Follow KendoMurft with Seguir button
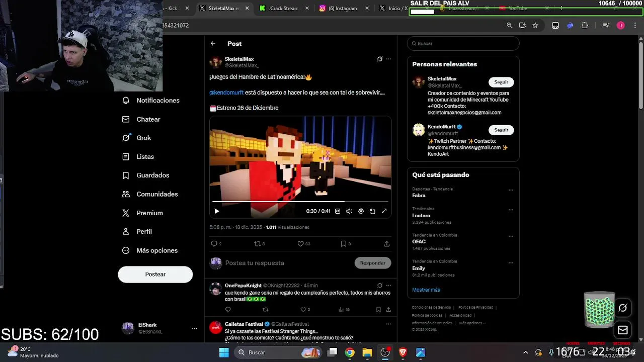Image resolution: width=644 pixels, height=362 pixels. click(501, 130)
